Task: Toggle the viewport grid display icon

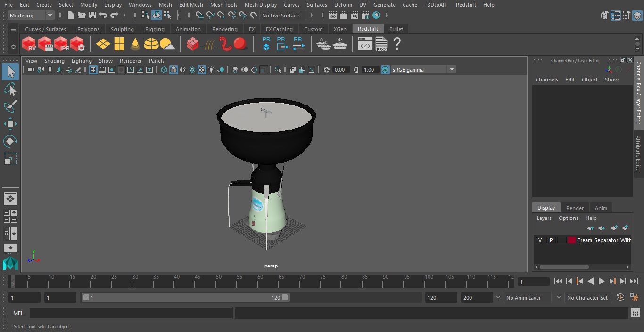Action: [x=93, y=70]
